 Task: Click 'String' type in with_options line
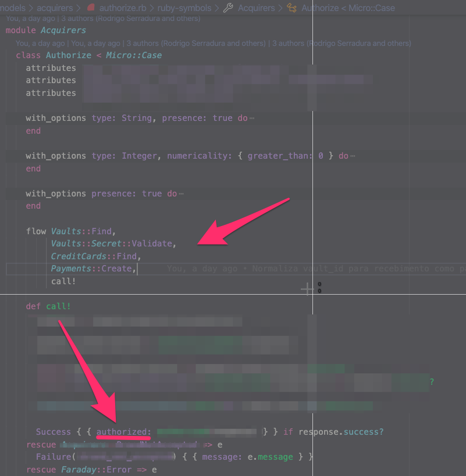click(x=136, y=118)
